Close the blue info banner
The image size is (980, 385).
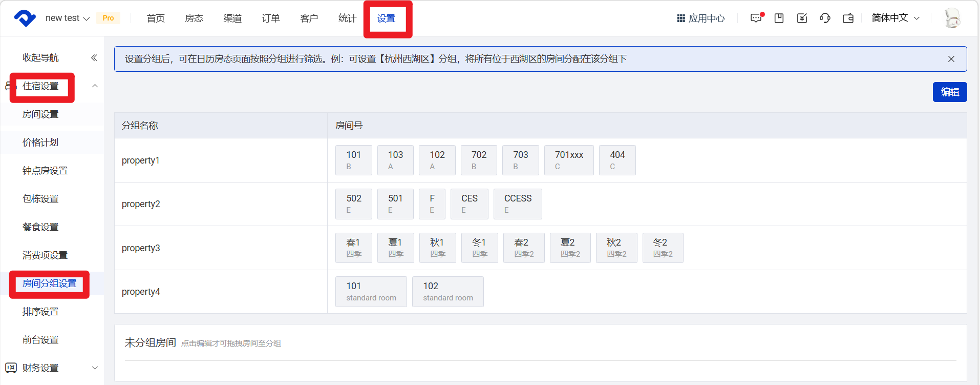click(951, 59)
